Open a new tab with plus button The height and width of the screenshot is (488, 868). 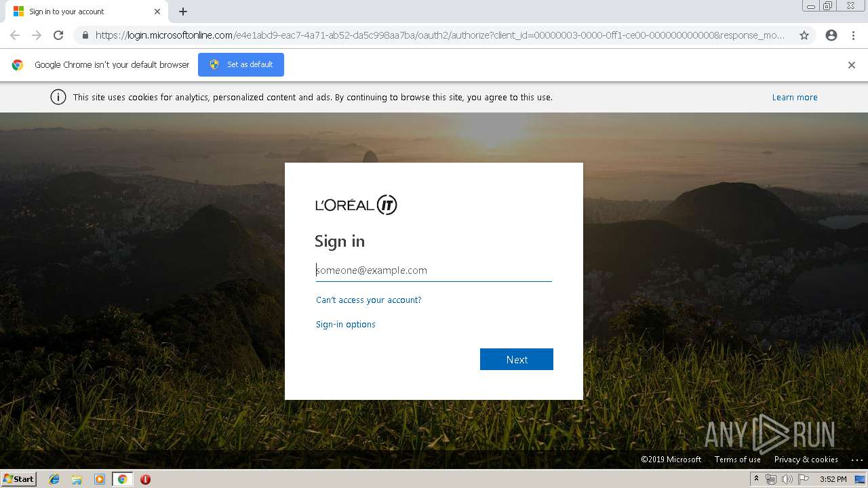pyautogui.click(x=183, y=12)
